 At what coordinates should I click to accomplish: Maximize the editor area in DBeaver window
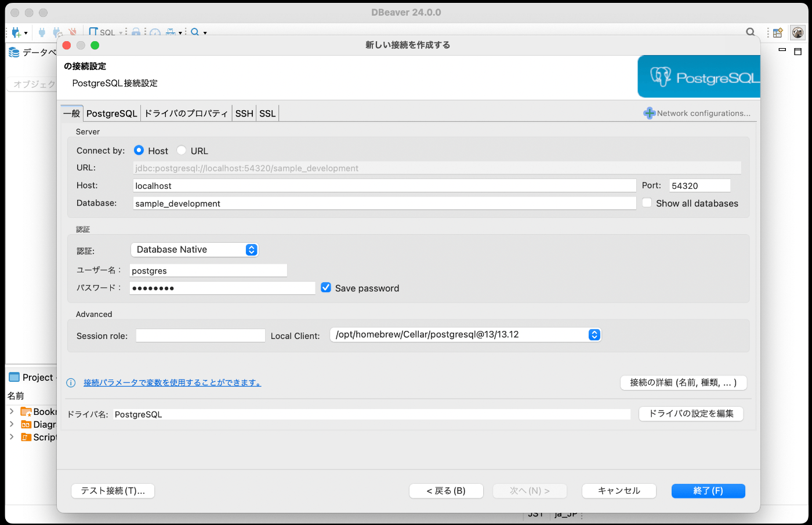(797, 52)
